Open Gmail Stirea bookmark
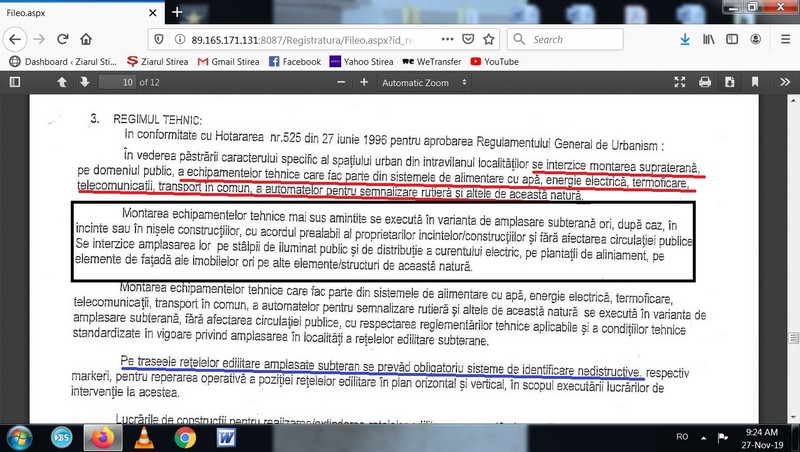The image size is (800, 452). pyautogui.click(x=229, y=61)
